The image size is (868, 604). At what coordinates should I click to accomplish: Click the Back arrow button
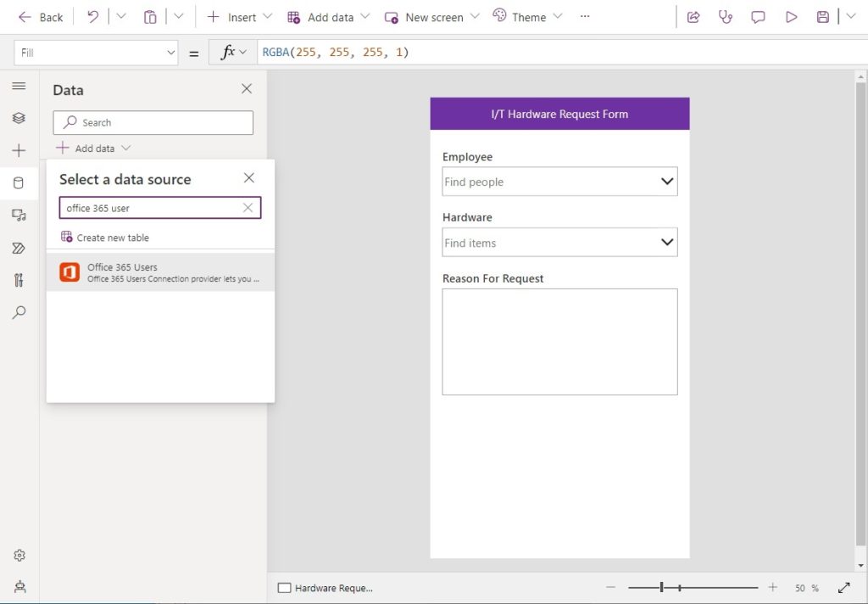pos(41,17)
